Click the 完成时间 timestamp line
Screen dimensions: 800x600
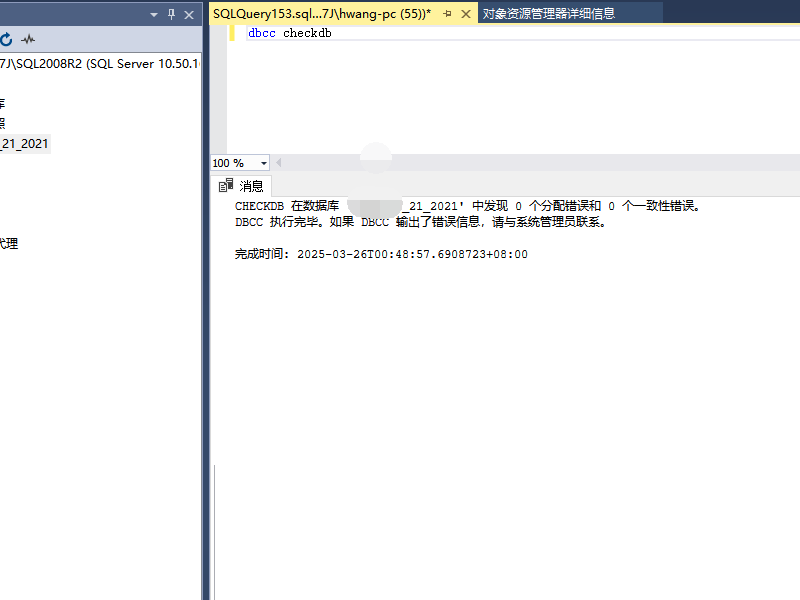381,254
